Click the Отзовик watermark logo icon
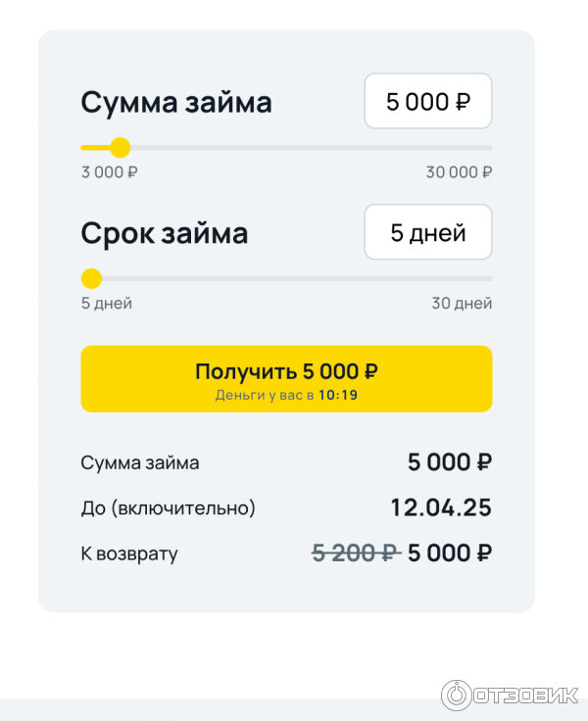 tap(457, 695)
